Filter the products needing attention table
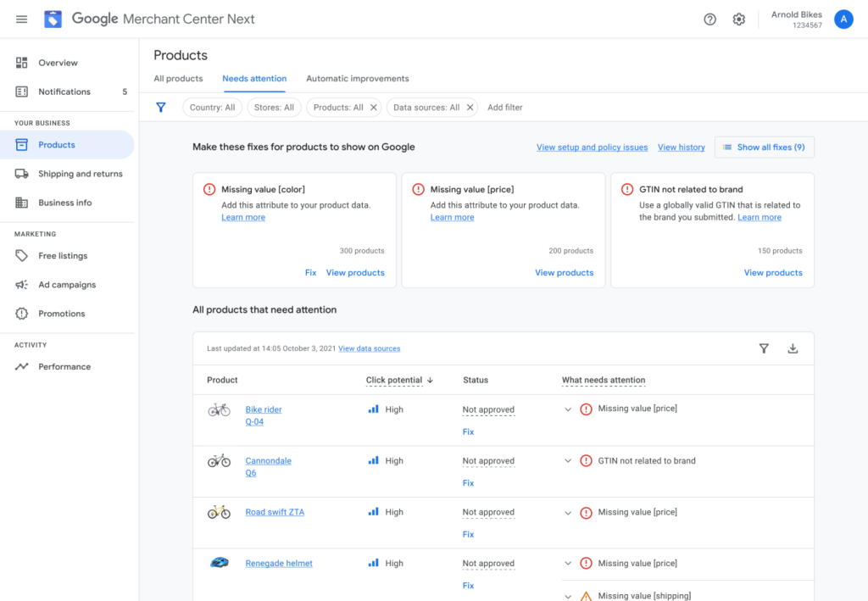 (x=764, y=348)
